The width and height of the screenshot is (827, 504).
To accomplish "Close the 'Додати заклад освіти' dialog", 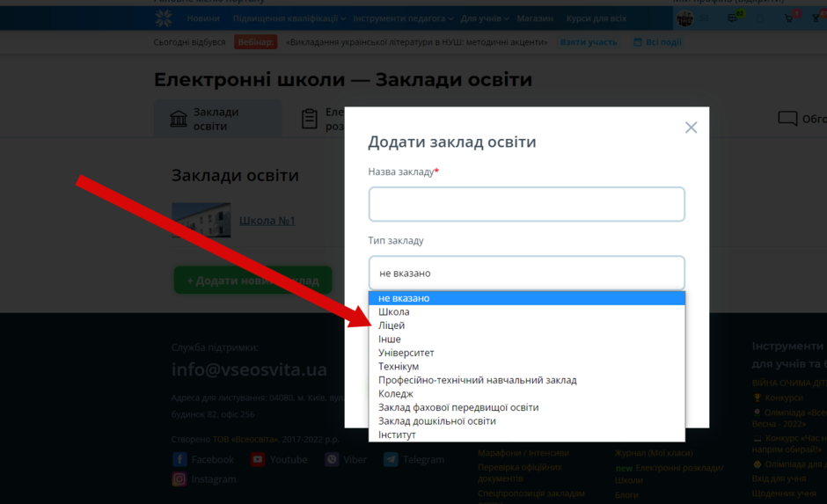I will (691, 128).
